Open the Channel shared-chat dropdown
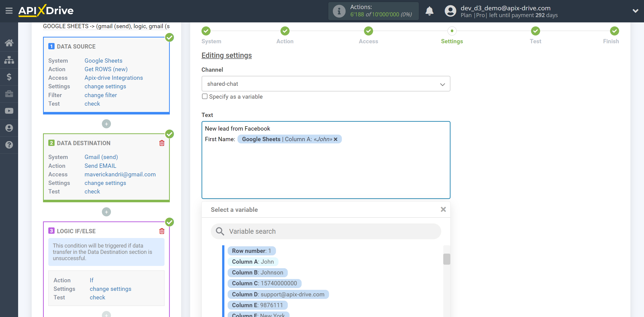Image resolution: width=644 pixels, height=317 pixels. [x=326, y=84]
